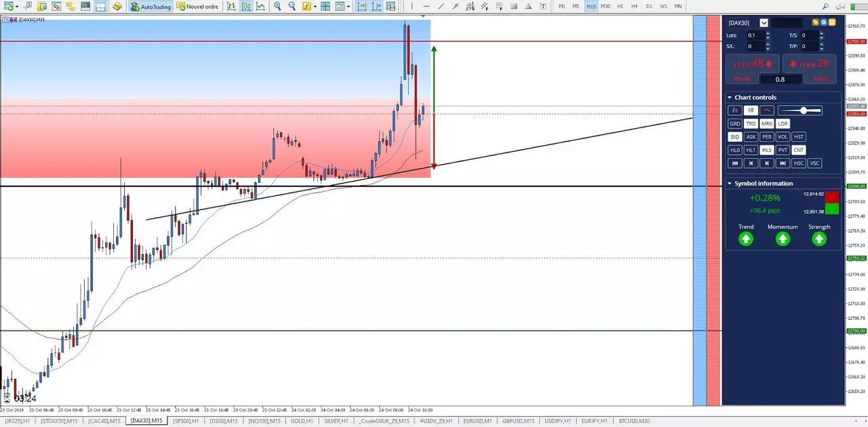Open the DAX30 symbol dropdown

pyautogui.click(x=764, y=23)
